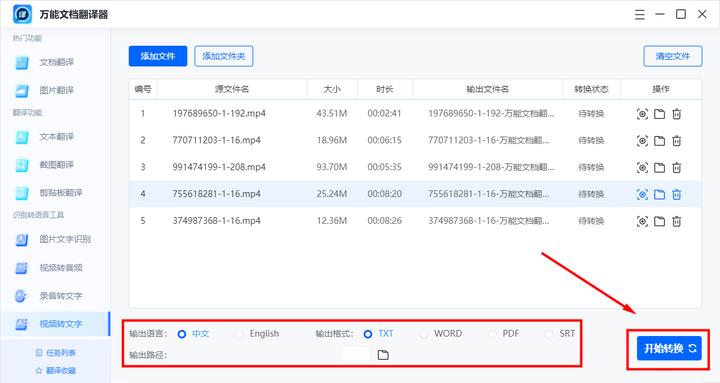Open the 任务列表 link

tap(56, 353)
